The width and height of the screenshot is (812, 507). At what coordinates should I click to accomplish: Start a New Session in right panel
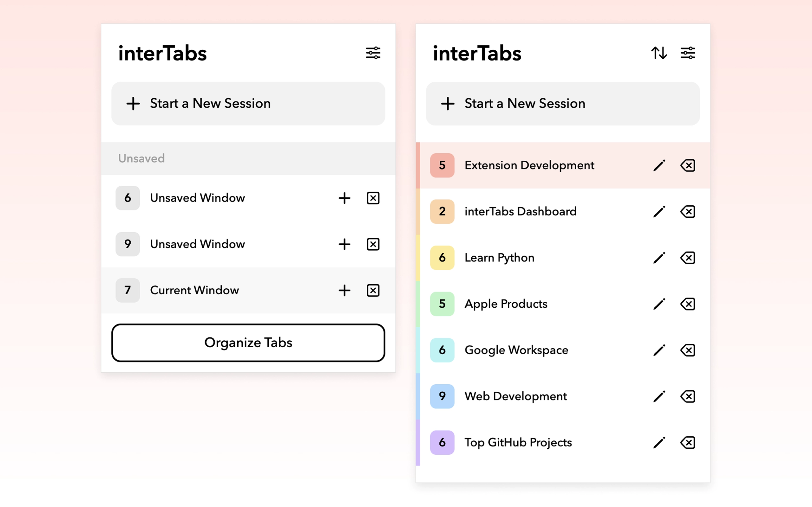[x=563, y=104]
